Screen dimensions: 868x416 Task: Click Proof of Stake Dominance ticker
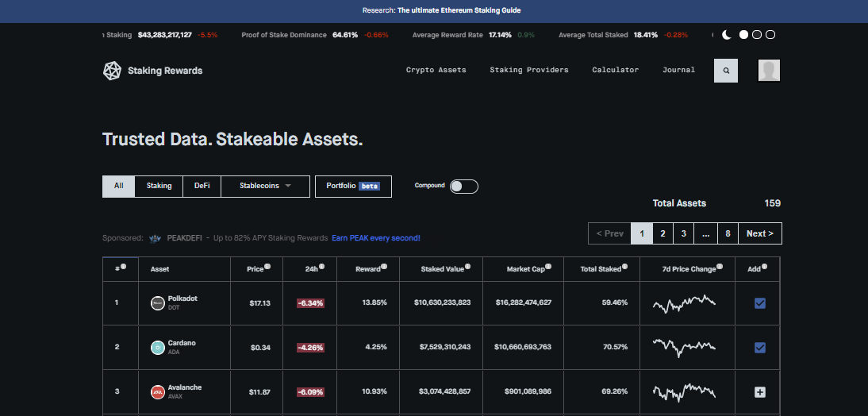[315, 35]
